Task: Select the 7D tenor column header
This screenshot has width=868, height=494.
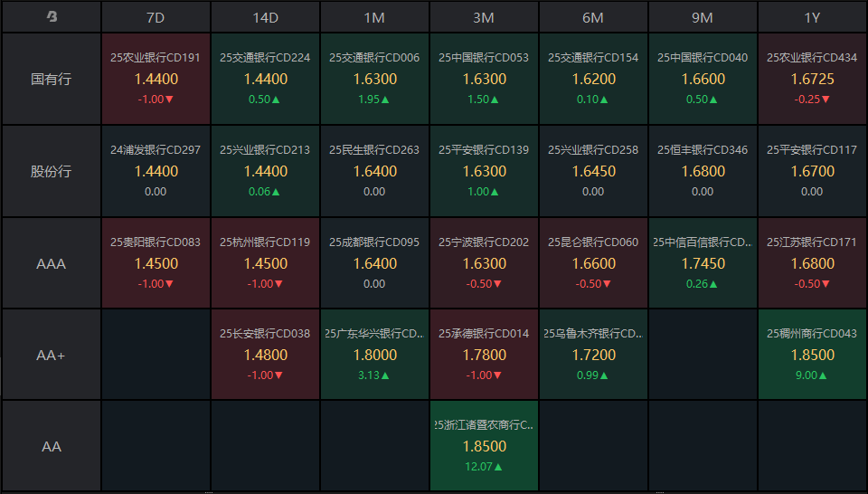Action: [x=156, y=17]
